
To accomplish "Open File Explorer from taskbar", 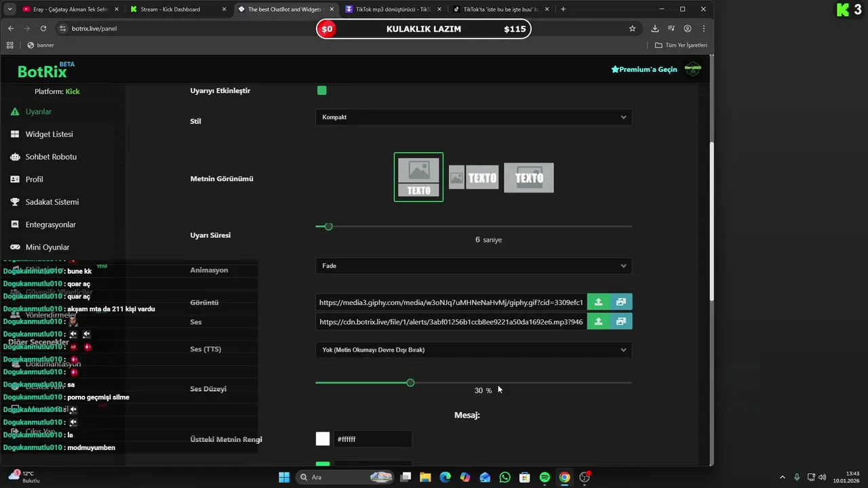I will coord(425,477).
